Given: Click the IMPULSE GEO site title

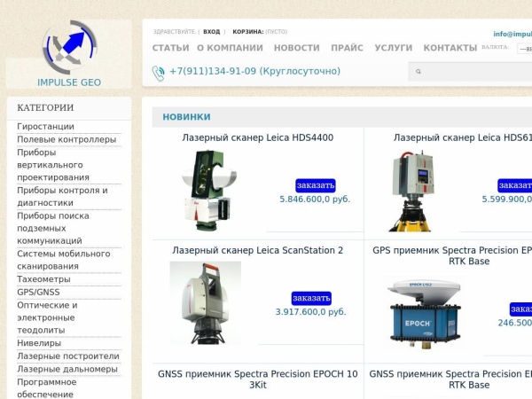Looking at the screenshot, I should pyautogui.click(x=69, y=82).
